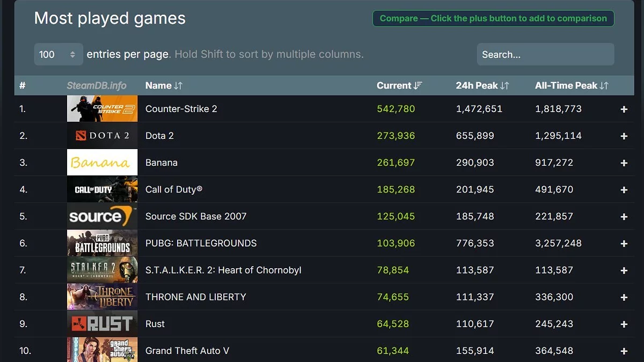Click the Banana game thumbnail
This screenshot has width=644, height=362.
pyautogui.click(x=102, y=162)
